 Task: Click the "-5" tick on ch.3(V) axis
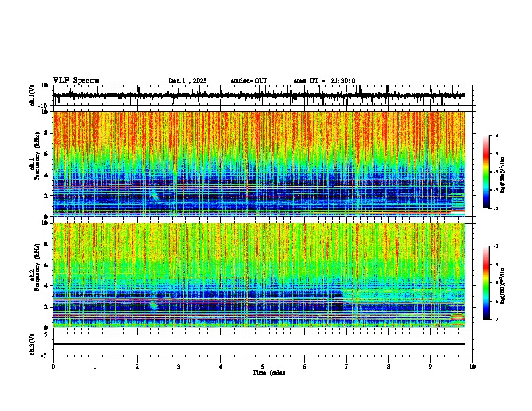tap(44, 355)
